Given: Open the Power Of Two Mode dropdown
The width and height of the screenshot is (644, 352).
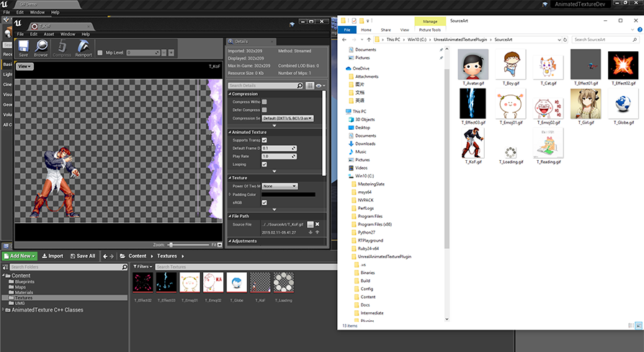Looking at the screenshot, I should pos(280,186).
